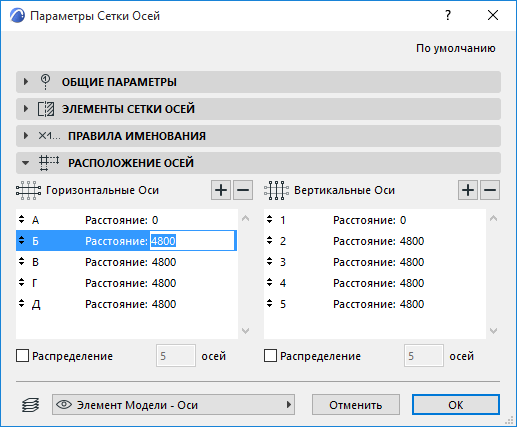517x427 pixels.
Task: Click the ЭЛЕМЕНТЫ СЕТКИ ОСЕЙ panel icon
Action: pyautogui.click(x=46, y=109)
